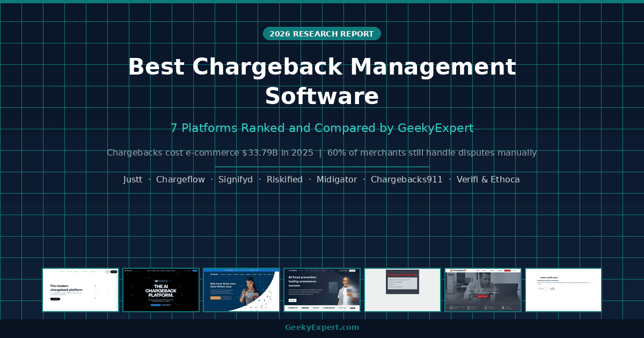Click the Verifi & Ethoca name in list
The height and width of the screenshot is (338, 644).
[488, 180]
